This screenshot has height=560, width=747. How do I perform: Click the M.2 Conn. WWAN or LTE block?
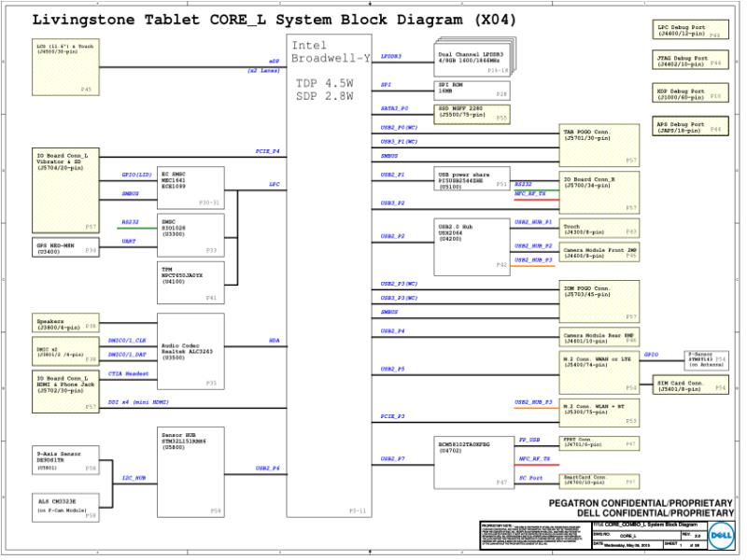click(599, 372)
